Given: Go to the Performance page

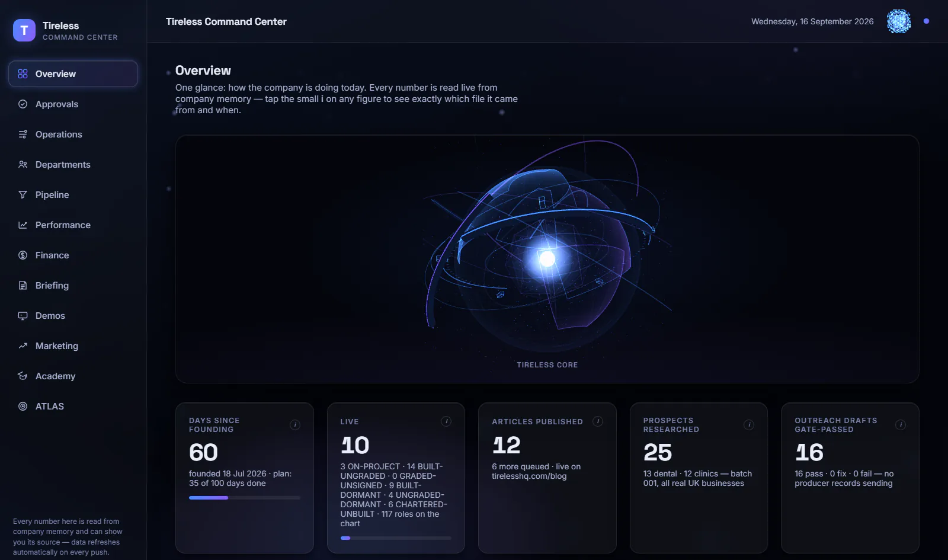Looking at the screenshot, I should coord(73,225).
